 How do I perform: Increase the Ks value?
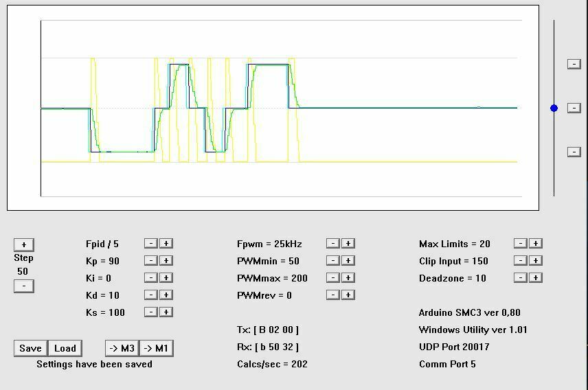point(166,312)
